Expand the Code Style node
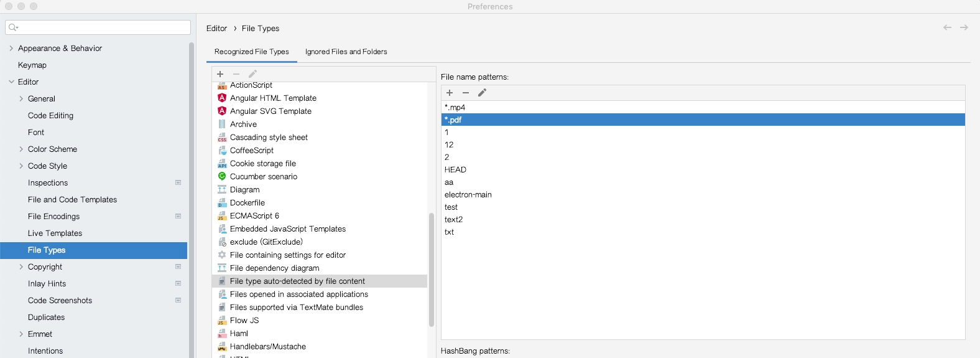This screenshot has width=980, height=358. click(x=21, y=166)
